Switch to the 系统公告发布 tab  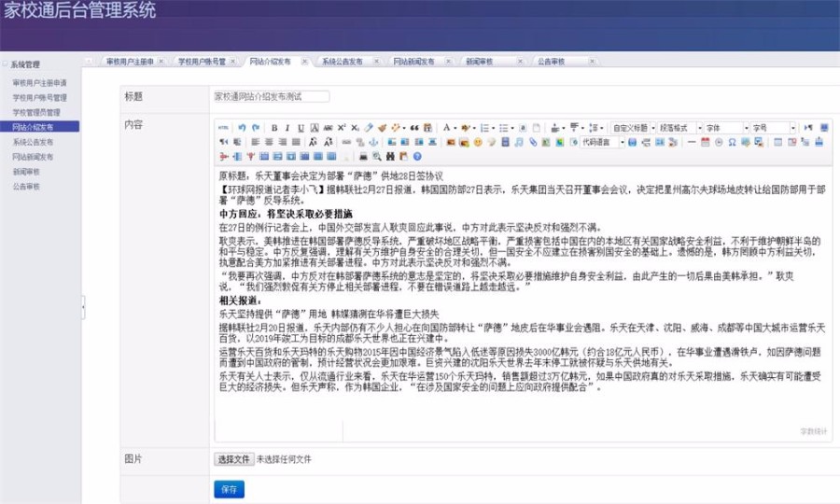346,62
